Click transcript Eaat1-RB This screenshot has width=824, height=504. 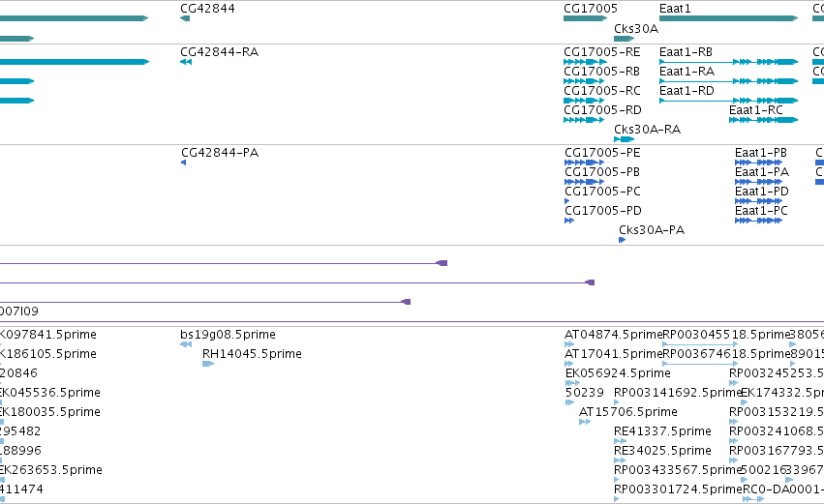pos(686,52)
